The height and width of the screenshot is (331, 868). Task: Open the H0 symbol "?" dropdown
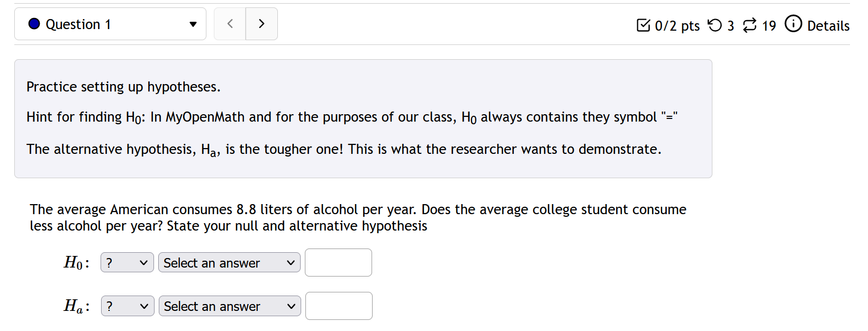pyautogui.click(x=127, y=262)
